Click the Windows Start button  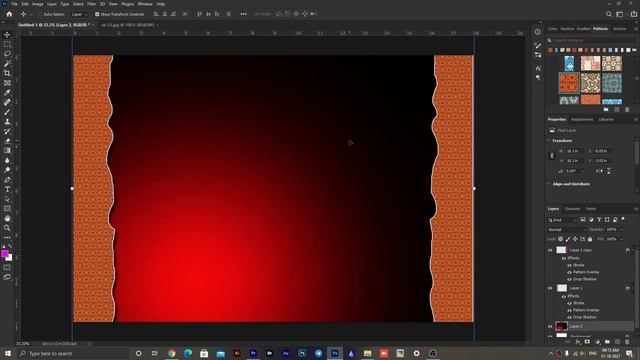[7, 353]
